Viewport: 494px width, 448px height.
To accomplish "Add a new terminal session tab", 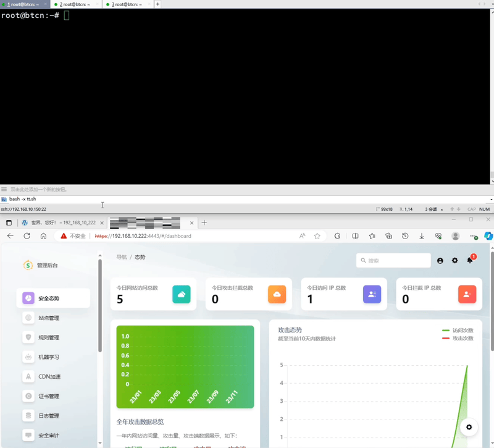I will [x=157, y=4].
